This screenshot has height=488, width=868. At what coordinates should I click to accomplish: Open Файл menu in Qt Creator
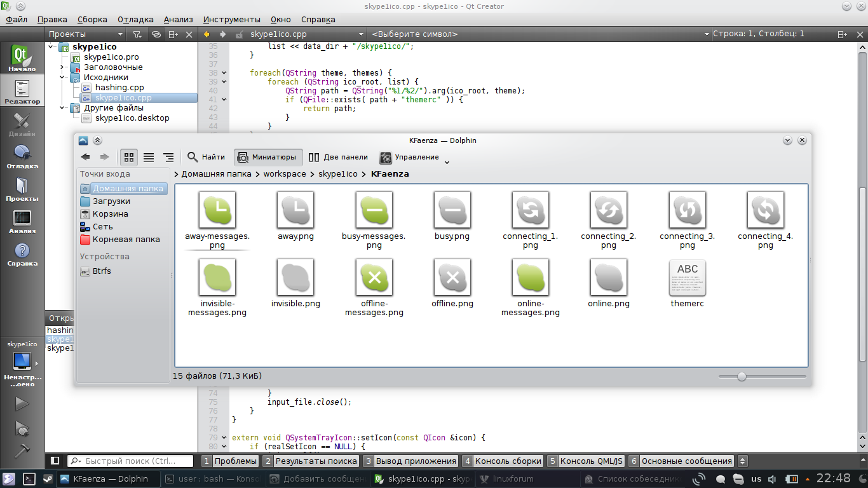17,20
